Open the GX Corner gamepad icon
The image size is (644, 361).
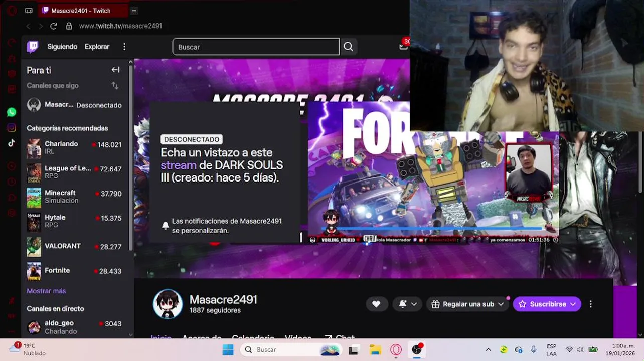pos(29,11)
